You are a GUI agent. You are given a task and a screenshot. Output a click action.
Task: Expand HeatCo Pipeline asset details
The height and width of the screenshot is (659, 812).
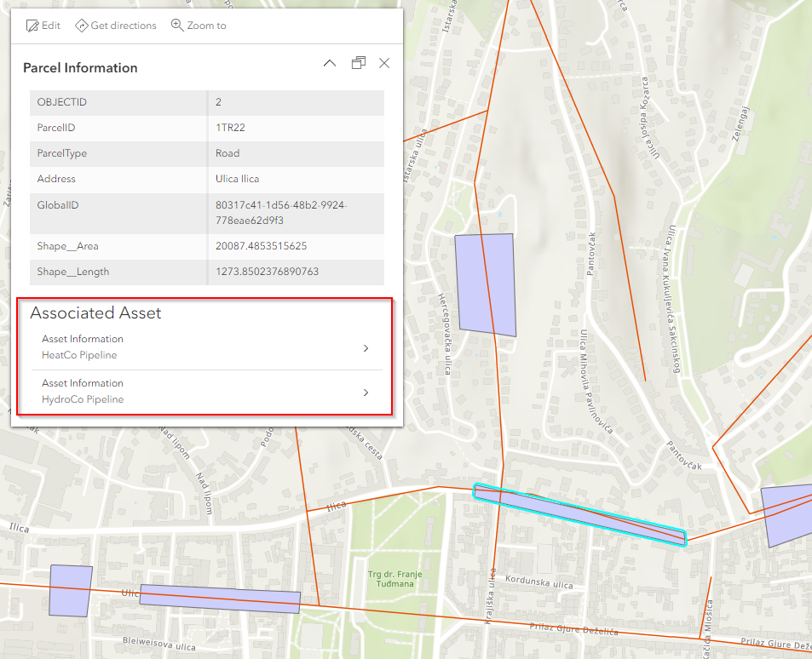pyautogui.click(x=366, y=348)
